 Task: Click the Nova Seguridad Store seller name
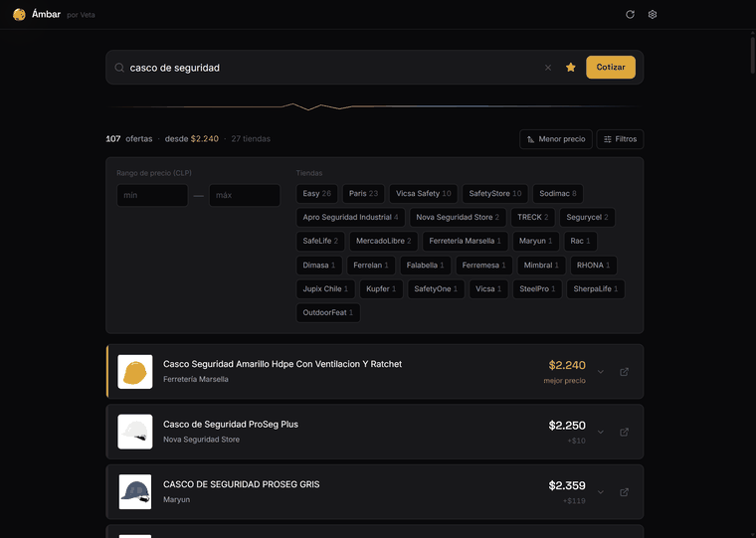(x=201, y=440)
